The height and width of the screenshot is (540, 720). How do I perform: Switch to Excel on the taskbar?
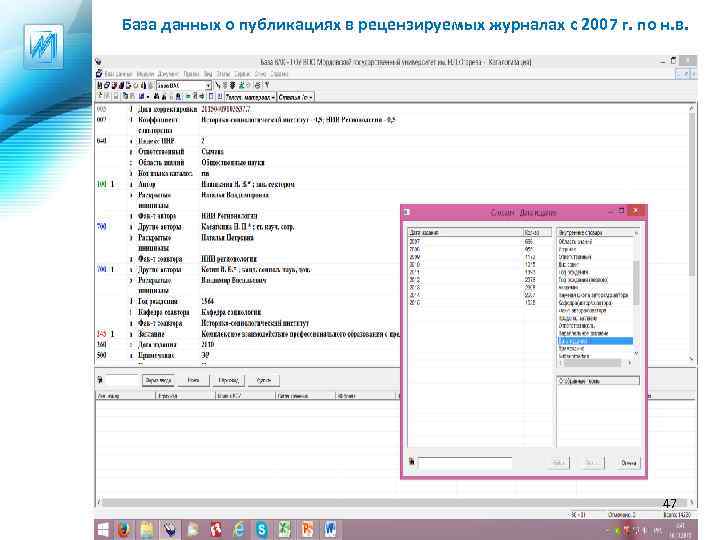(x=285, y=530)
